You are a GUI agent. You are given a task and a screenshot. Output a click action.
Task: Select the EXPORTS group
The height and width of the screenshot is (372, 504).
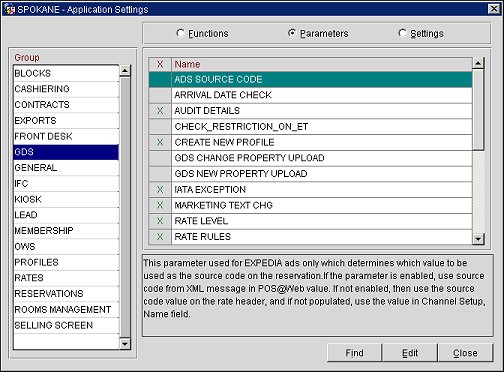(x=66, y=120)
